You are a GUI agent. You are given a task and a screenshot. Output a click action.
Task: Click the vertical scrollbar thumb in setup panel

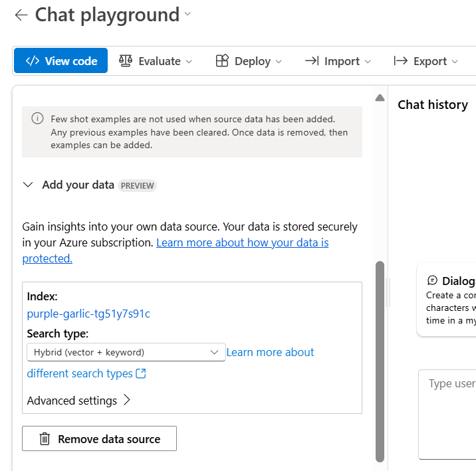[x=380, y=361]
